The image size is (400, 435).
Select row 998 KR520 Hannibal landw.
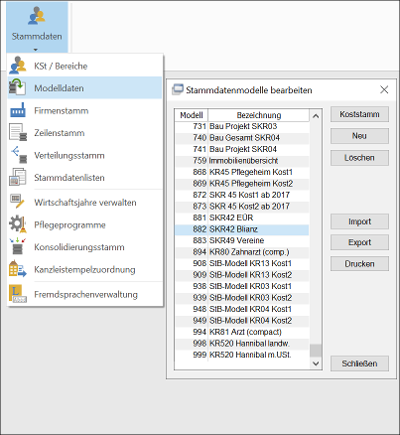pos(242,343)
